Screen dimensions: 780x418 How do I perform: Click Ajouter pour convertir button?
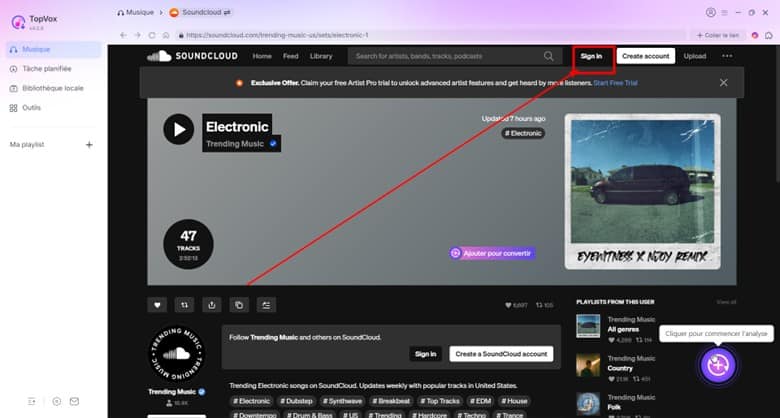point(492,253)
